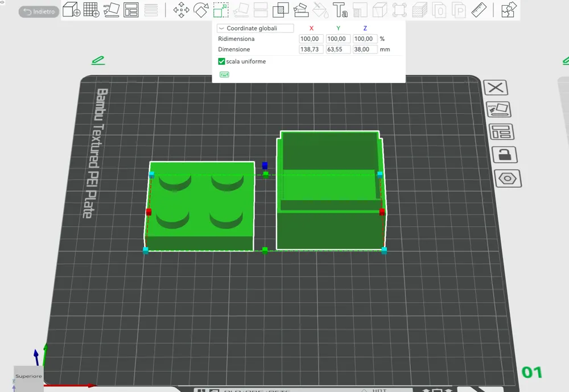Open the Coordinate globali dropdown
The height and width of the screenshot is (392, 569).
click(255, 28)
